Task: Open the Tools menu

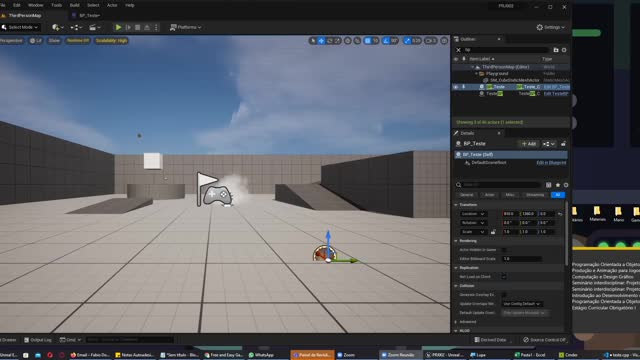Action: [56, 5]
